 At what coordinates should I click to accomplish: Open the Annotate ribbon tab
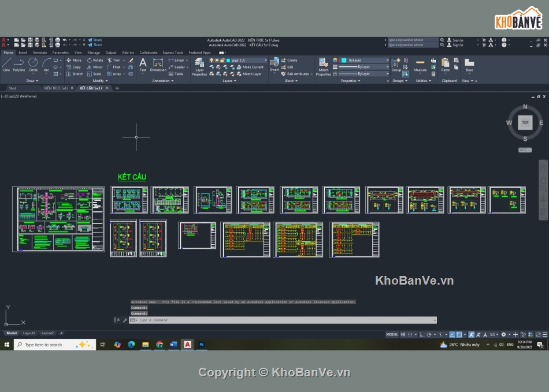pos(40,53)
